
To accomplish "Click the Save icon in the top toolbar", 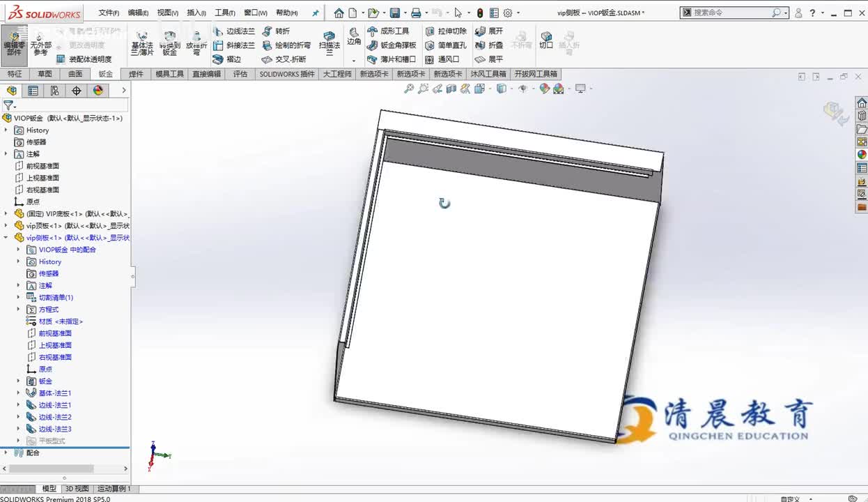I will pyautogui.click(x=395, y=13).
